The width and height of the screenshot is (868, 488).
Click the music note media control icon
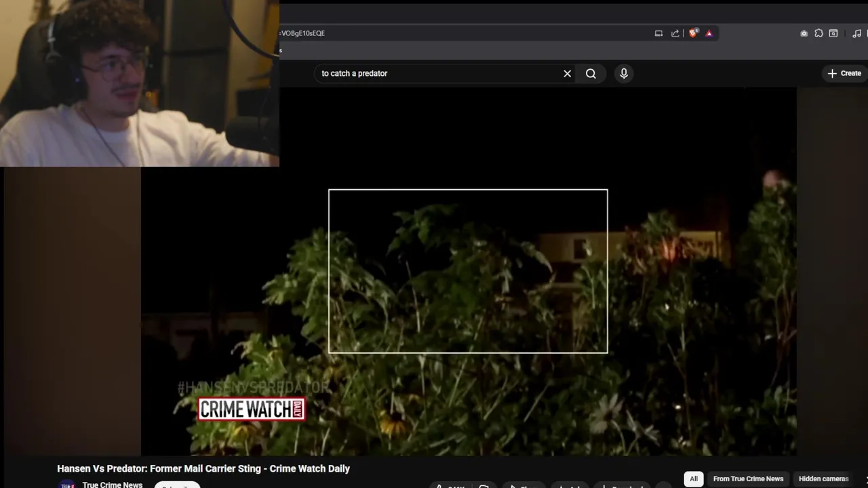click(856, 33)
